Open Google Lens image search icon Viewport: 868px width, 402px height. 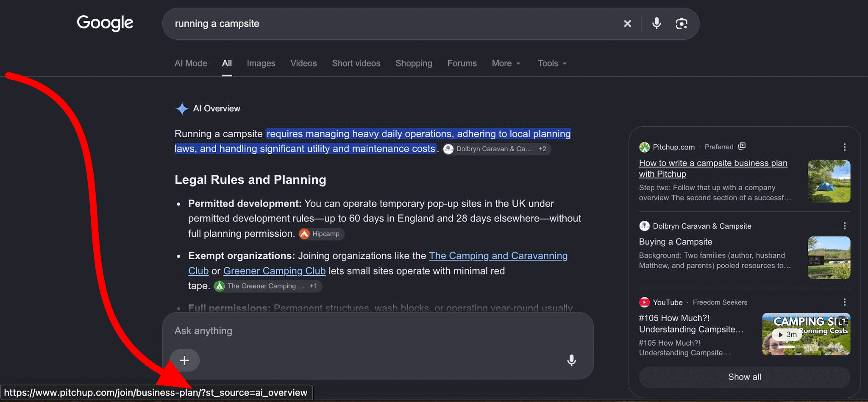click(x=681, y=24)
